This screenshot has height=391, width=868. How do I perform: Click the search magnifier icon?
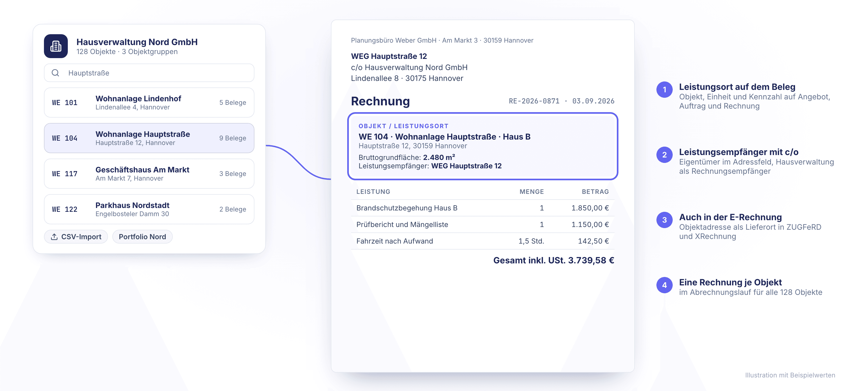(x=56, y=73)
